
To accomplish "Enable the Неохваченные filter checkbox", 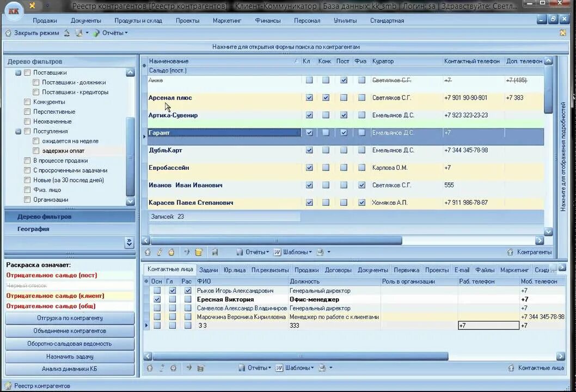I will click(x=27, y=121).
